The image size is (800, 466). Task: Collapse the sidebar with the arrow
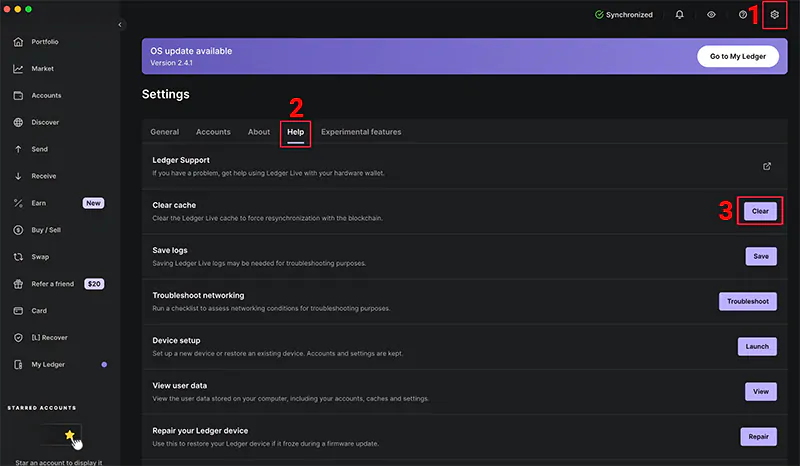(121, 24)
